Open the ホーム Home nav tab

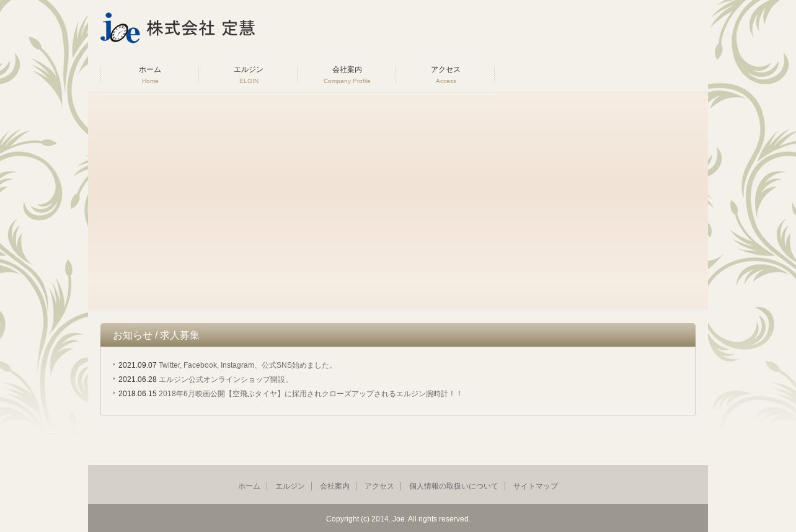(x=150, y=74)
